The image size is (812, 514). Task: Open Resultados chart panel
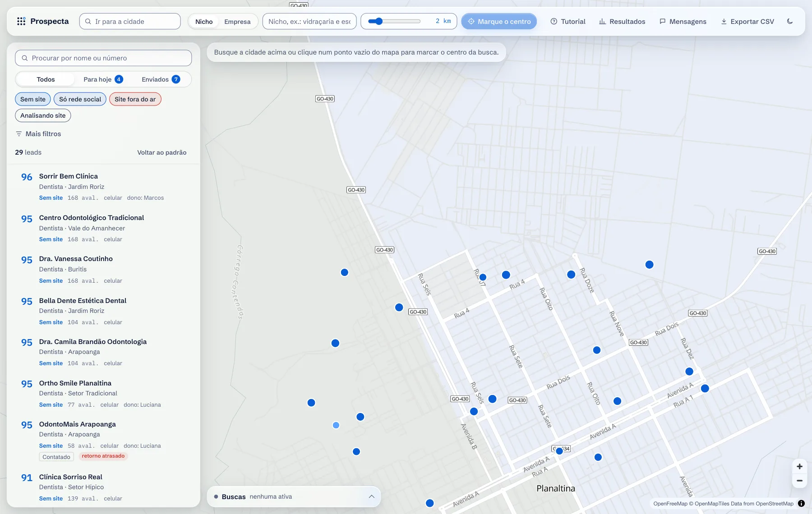pyautogui.click(x=622, y=21)
